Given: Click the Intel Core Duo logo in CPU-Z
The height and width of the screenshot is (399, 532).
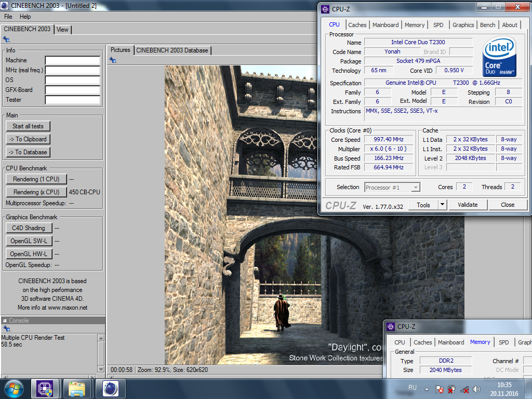Looking at the screenshot, I should pos(499,57).
